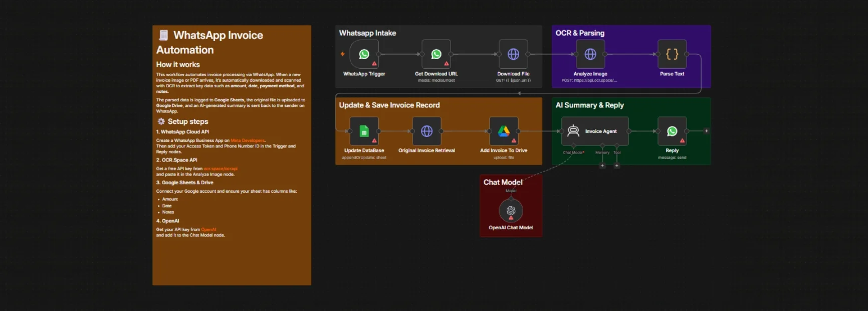Click the document emoji beside the main title
Image resolution: width=868 pixels, height=311 pixels.
[163, 35]
